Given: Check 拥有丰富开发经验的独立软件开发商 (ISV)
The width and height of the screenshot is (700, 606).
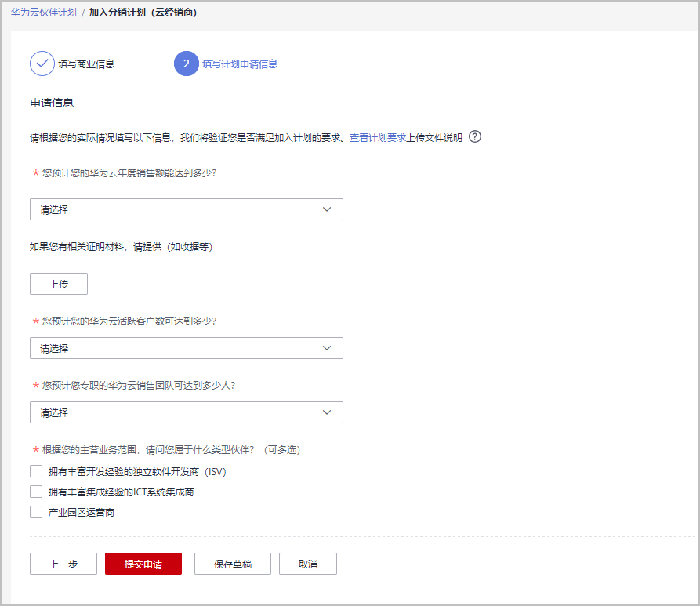Looking at the screenshot, I should (36, 471).
